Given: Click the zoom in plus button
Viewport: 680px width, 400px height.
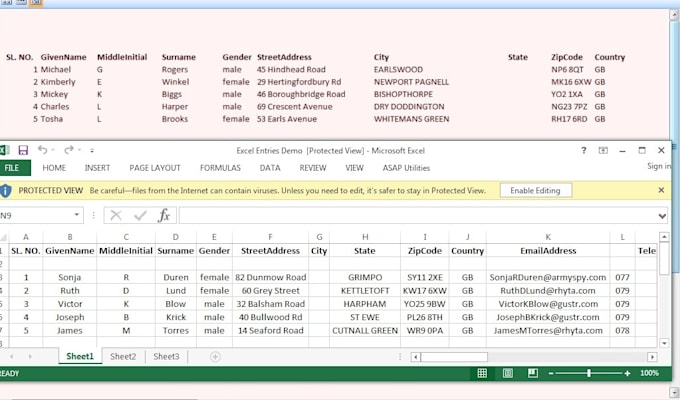Looking at the screenshot, I should pyautogui.click(x=627, y=373).
